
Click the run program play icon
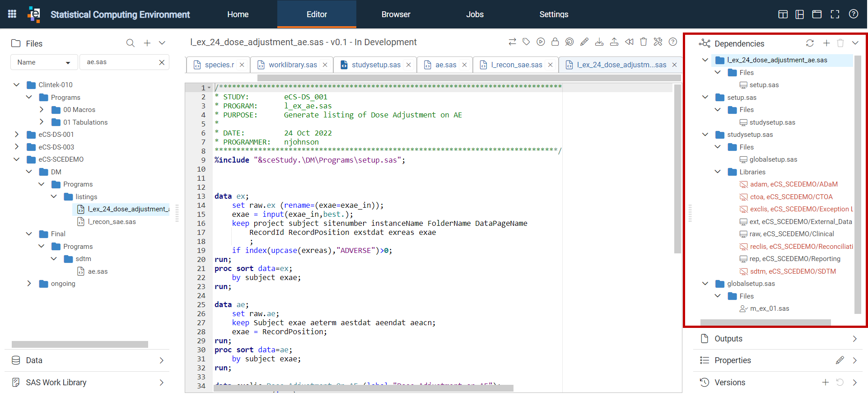(541, 42)
